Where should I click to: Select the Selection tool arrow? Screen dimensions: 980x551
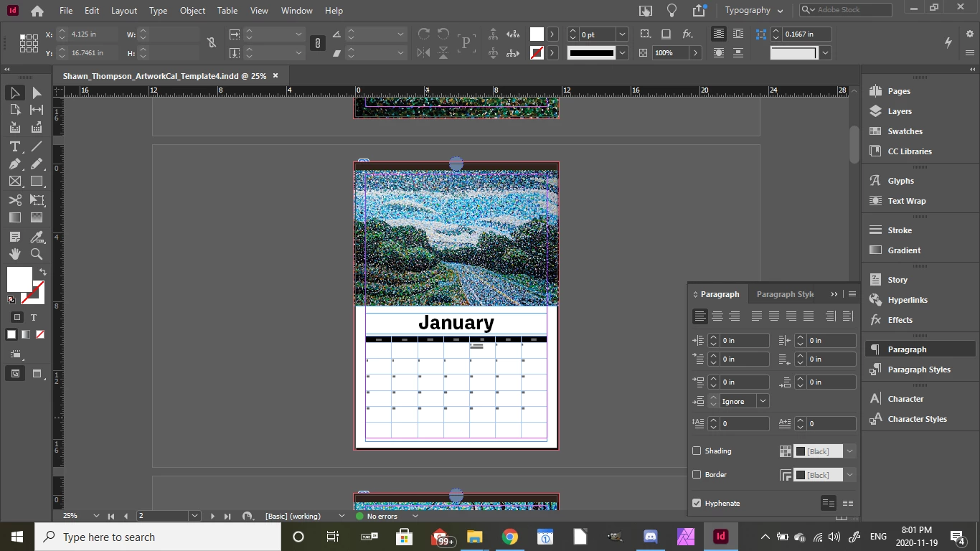click(x=14, y=93)
